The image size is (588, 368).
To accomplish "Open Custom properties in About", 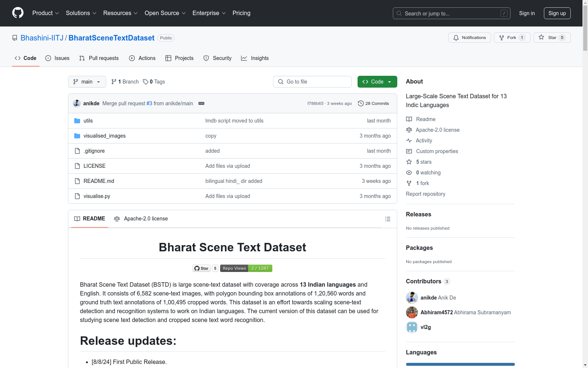I will coord(432,151).
